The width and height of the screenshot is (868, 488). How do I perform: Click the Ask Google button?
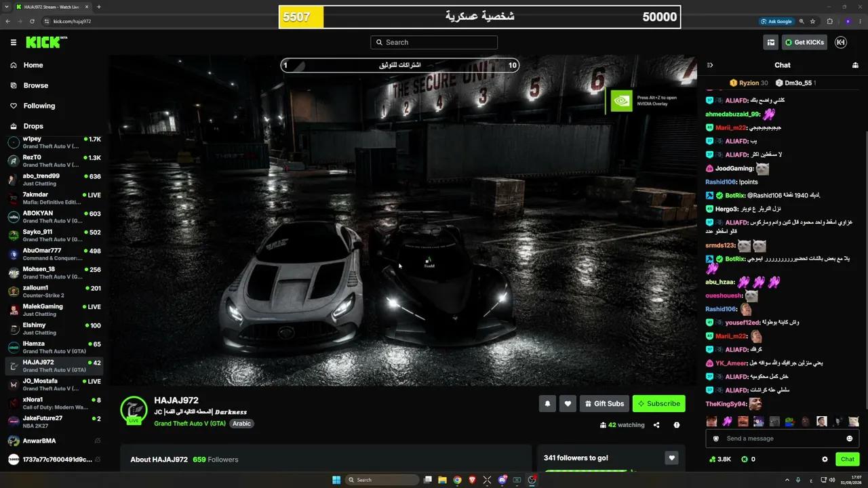point(776,21)
